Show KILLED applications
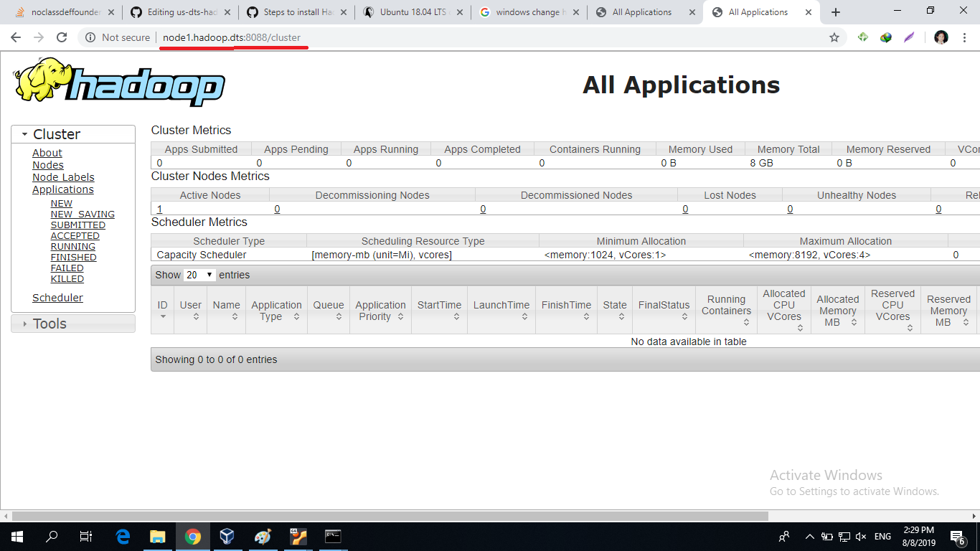 pyautogui.click(x=67, y=278)
